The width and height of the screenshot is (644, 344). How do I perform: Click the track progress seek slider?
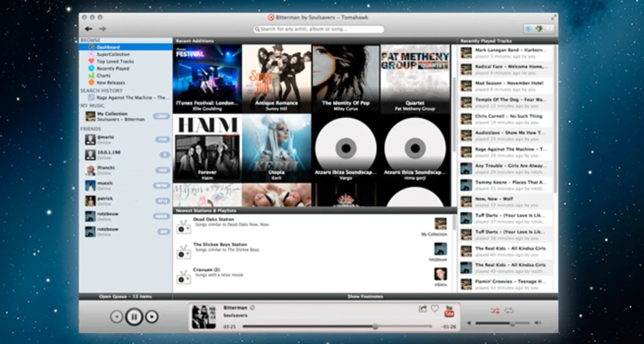[x=337, y=327]
